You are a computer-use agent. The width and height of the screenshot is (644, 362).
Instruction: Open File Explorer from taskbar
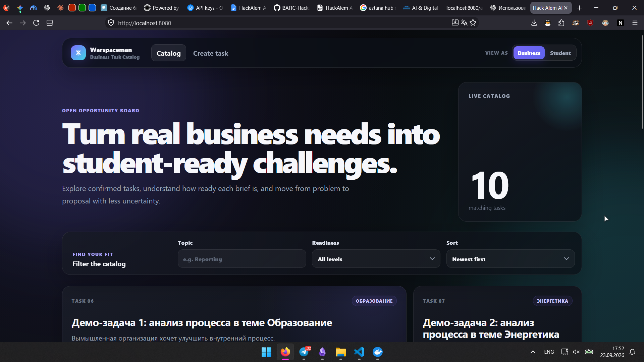tap(341, 352)
